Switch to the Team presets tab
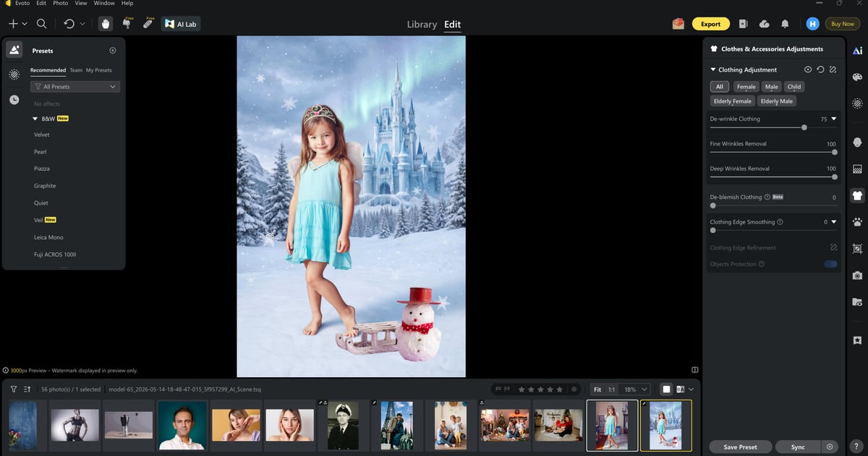 76,70
